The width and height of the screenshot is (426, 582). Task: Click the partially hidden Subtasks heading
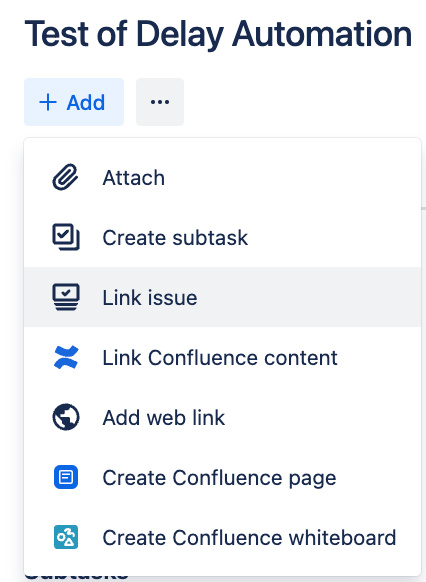click(x=76, y=578)
